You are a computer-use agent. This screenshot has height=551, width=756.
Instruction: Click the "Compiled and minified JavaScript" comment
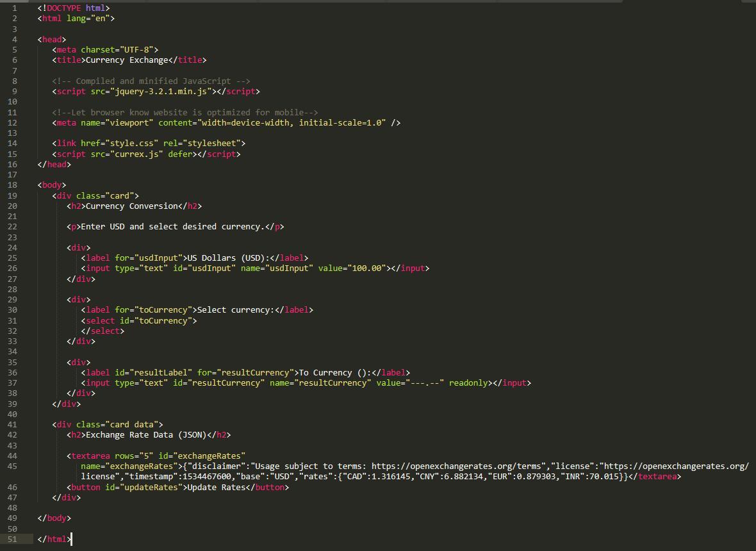click(x=151, y=81)
